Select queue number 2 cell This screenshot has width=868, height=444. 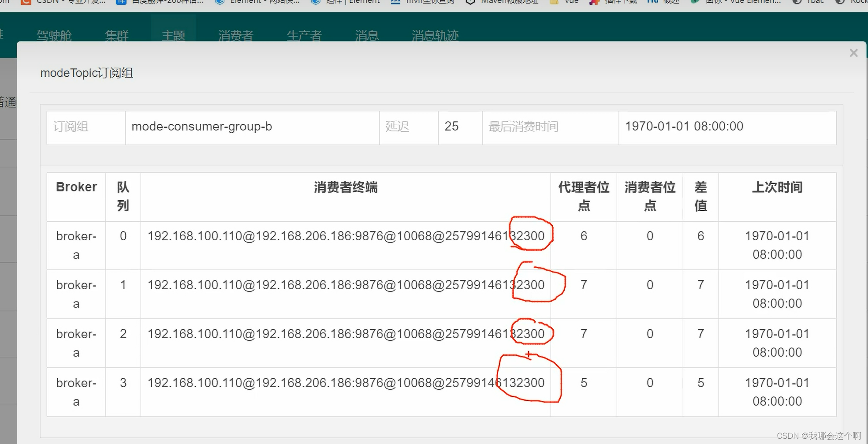[123, 343]
